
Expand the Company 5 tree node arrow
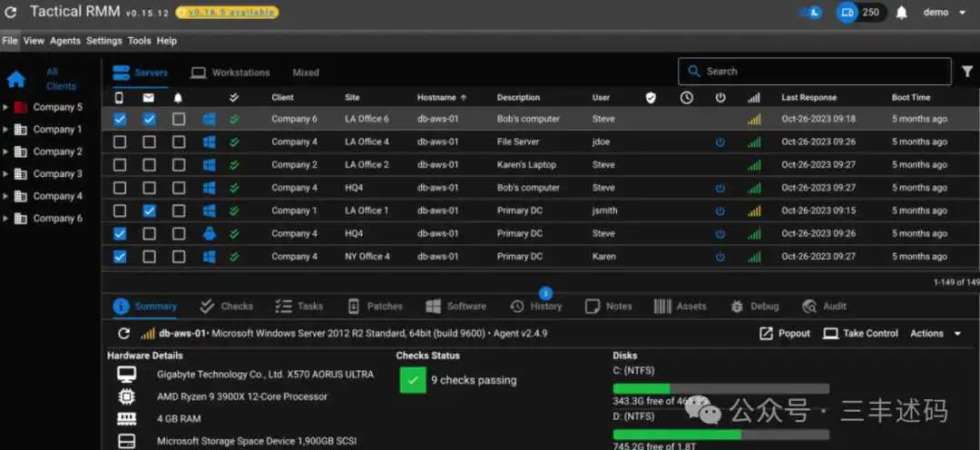(5, 107)
